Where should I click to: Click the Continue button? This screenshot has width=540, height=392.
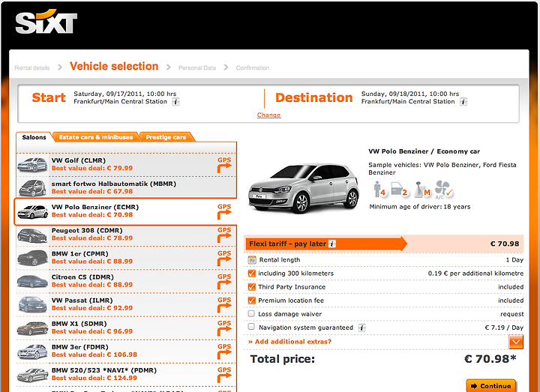(491, 386)
